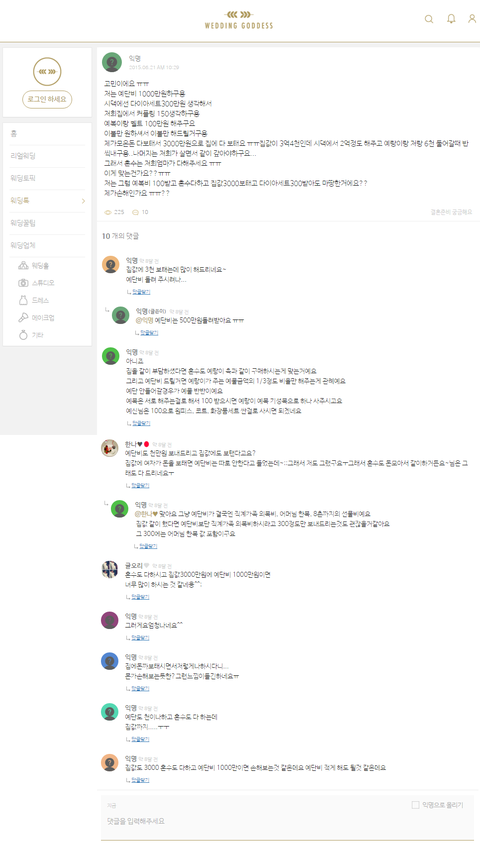Screen dimensions: 480x845
Task: Go to the Wedding Goddess logo home
Action: point(239,20)
